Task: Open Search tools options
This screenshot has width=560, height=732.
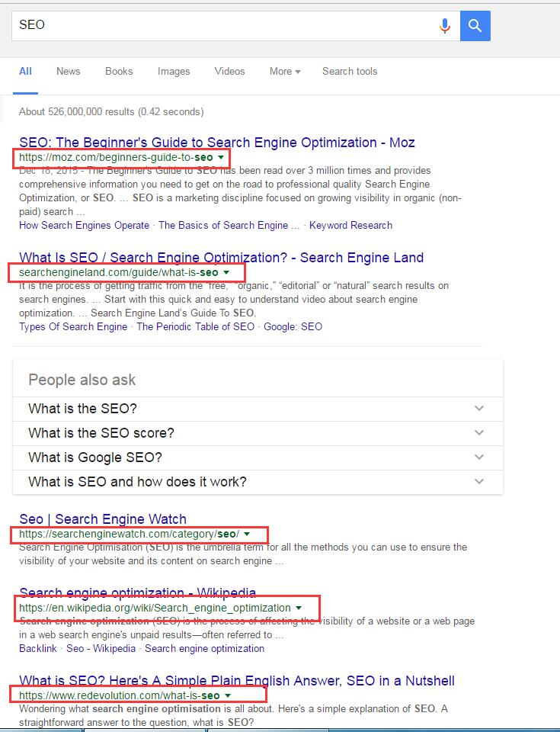Action: coord(350,72)
